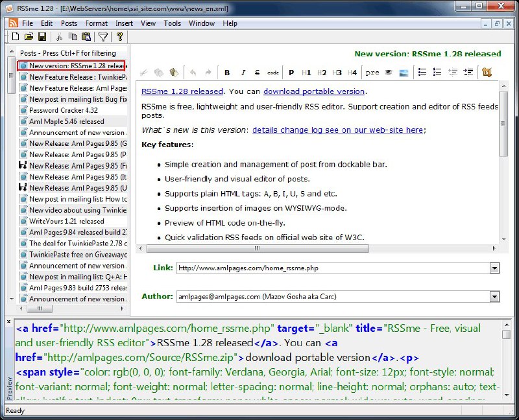
Task: Click the 'code' formatting button
Action: point(273,73)
